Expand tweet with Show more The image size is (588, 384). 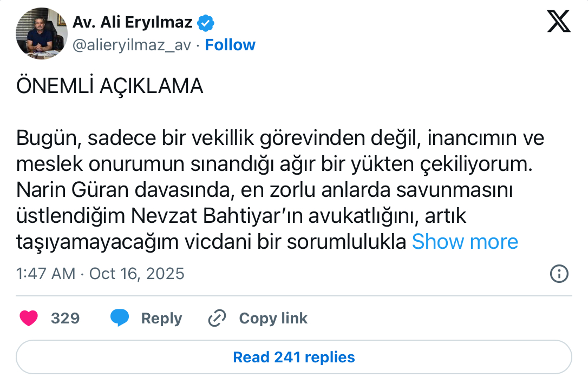(x=465, y=242)
